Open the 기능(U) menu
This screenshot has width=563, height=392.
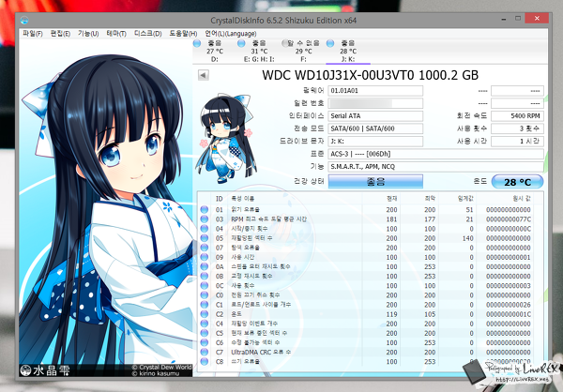tap(88, 34)
